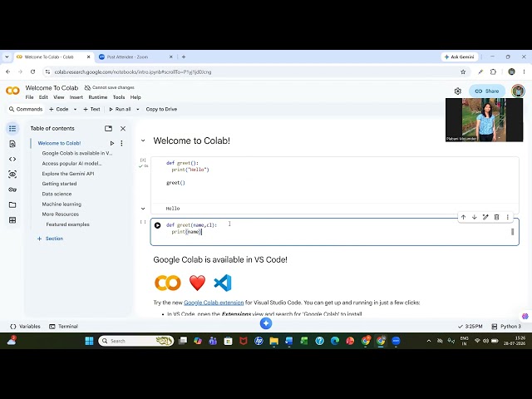This screenshot has height=399, width=532.
Task: Open Data explorer table icon in sidebar
Action: 12,220
